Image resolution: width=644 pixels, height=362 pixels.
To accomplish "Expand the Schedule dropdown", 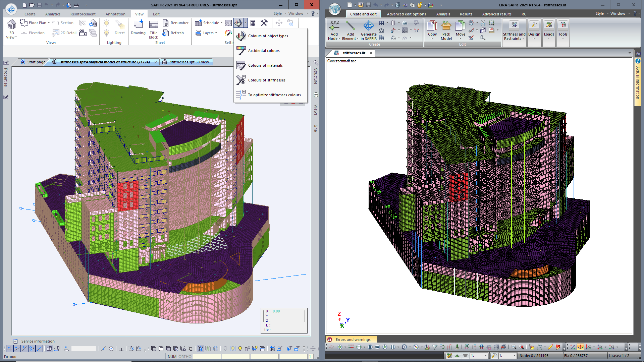I will click(x=221, y=23).
